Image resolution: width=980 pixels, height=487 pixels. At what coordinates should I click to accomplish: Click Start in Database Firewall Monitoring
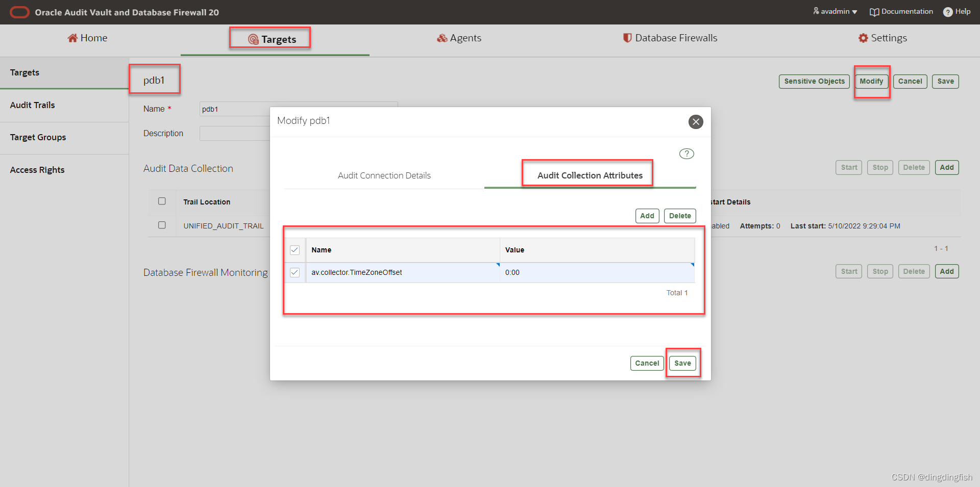(x=849, y=271)
